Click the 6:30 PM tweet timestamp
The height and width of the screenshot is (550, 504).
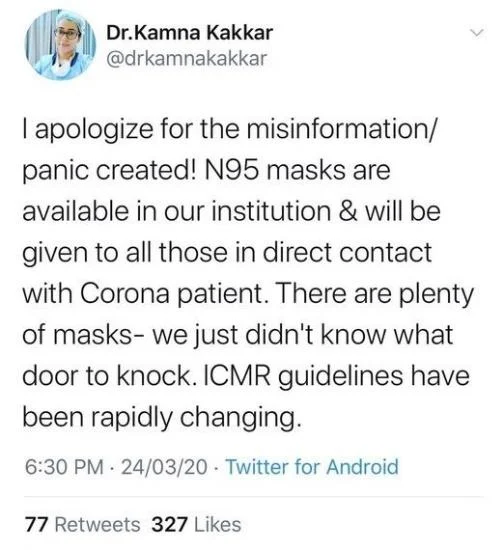pos(64,467)
